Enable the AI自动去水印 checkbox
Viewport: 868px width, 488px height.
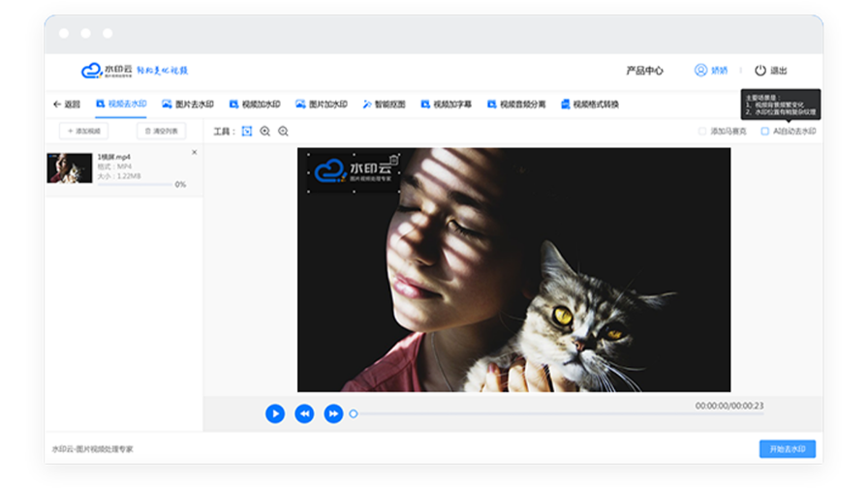tap(764, 131)
